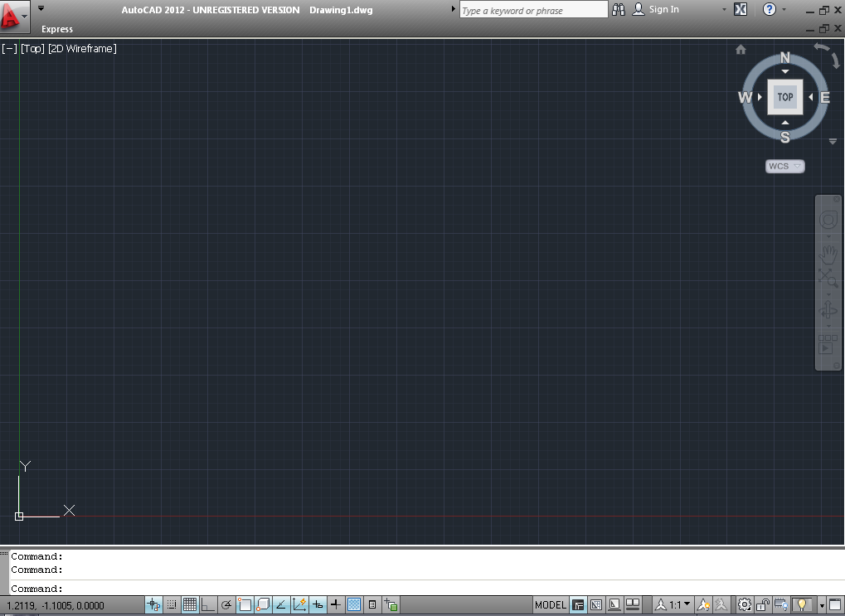Click the Hardware Acceleration icon

pyautogui.click(x=781, y=604)
